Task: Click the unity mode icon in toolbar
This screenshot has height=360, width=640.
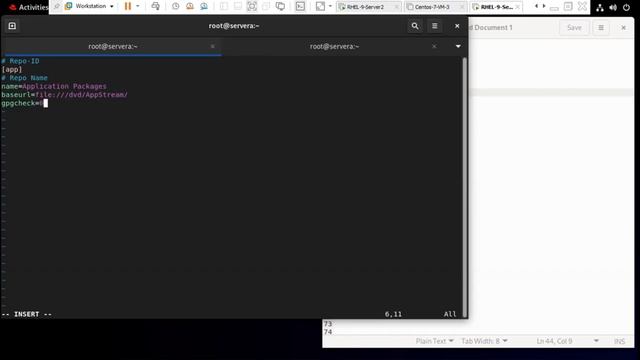Action: (x=266, y=6)
